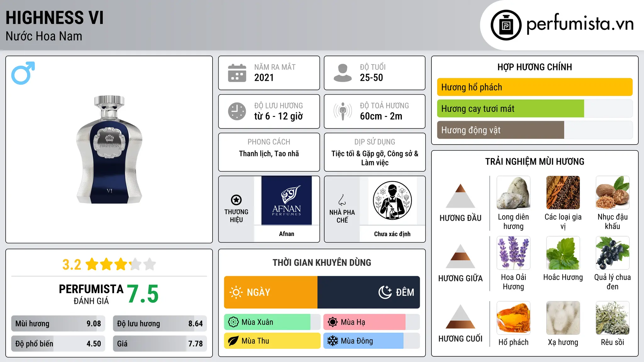Click the nose icon above Nhà Pha Chế

tap(342, 200)
